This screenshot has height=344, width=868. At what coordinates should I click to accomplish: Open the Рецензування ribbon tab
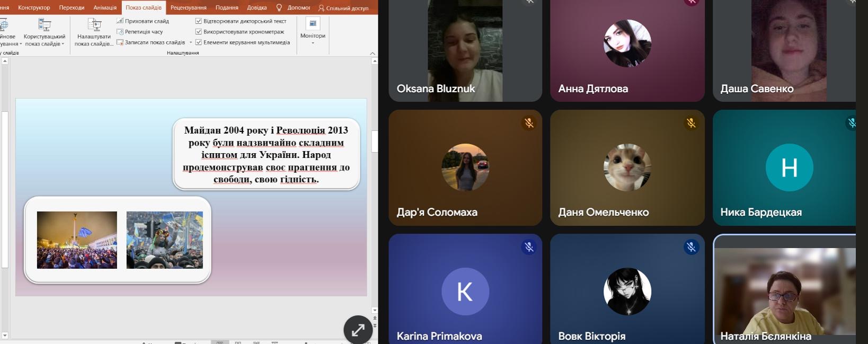pos(188,7)
